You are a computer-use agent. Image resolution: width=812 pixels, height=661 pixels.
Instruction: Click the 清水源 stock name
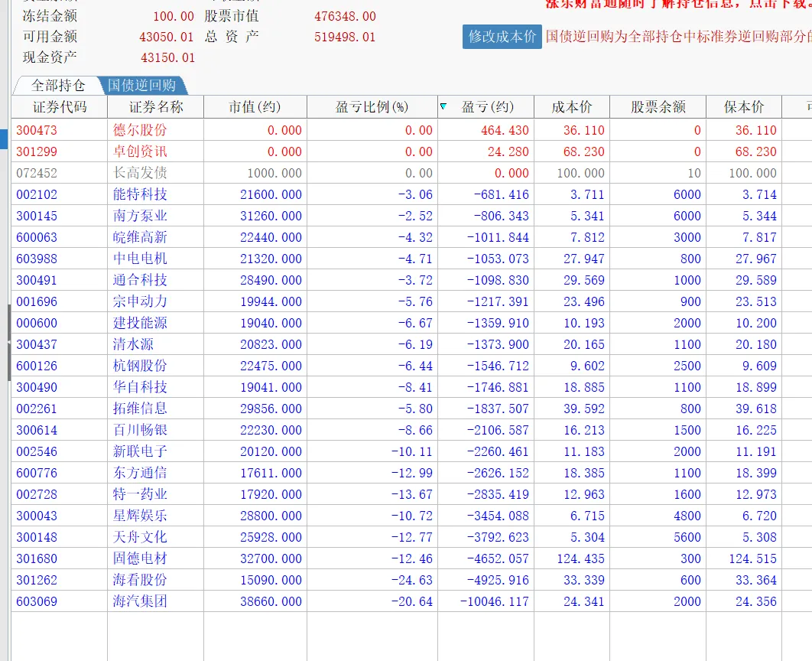point(133,344)
